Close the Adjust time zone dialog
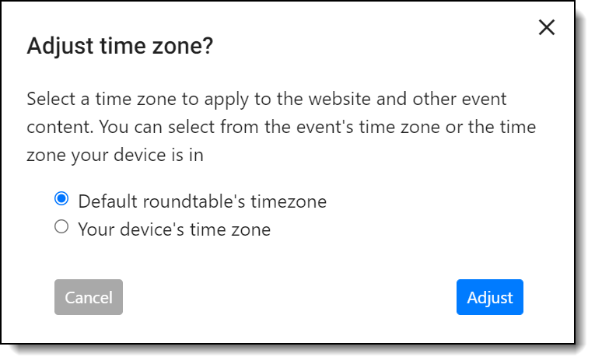Image resolution: width=595 pixels, height=364 pixels. coord(547,27)
